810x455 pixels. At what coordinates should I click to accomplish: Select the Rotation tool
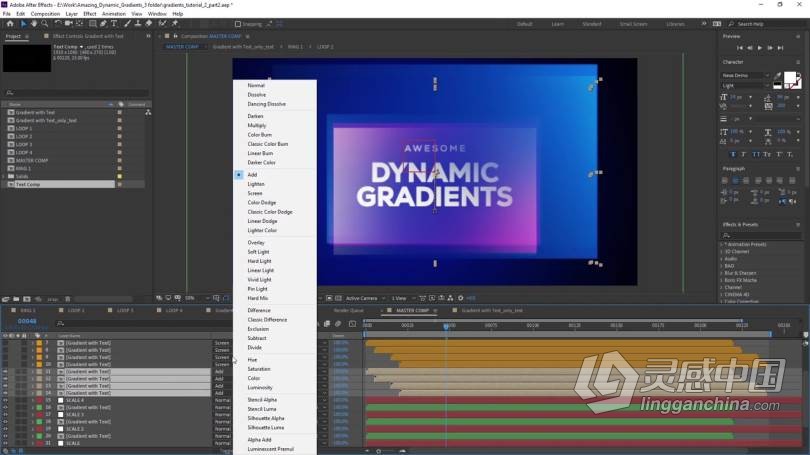click(x=58, y=24)
